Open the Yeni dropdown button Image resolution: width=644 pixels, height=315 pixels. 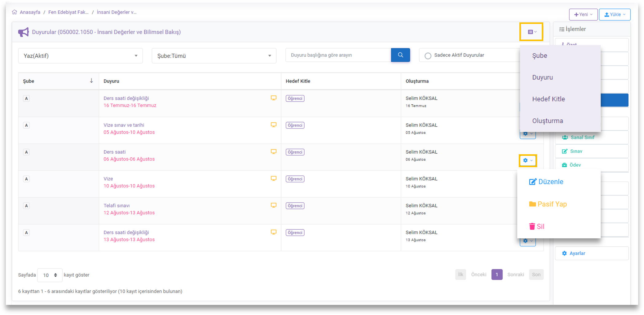[583, 14]
